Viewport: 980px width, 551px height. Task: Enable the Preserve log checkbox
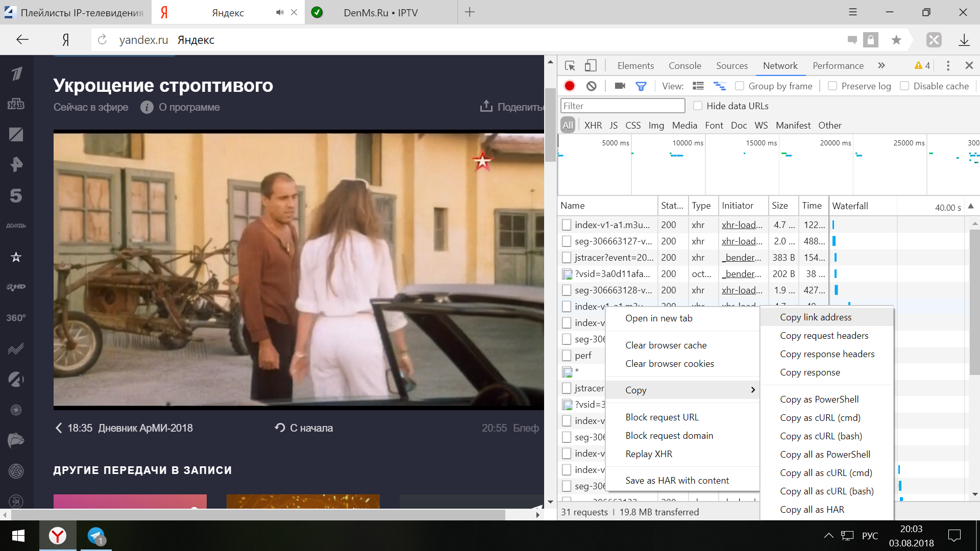[x=832, y=86]
